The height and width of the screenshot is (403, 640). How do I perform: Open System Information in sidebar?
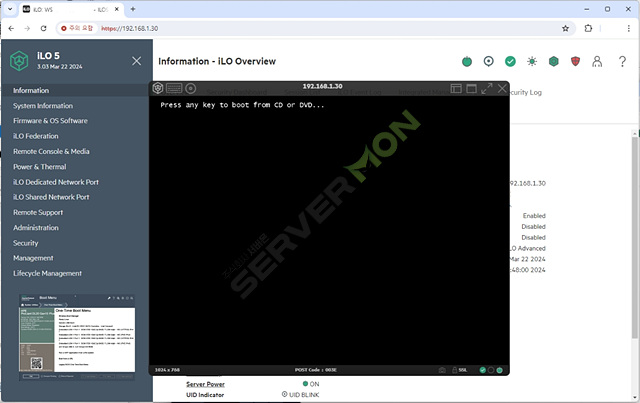(x=43, y=106)
